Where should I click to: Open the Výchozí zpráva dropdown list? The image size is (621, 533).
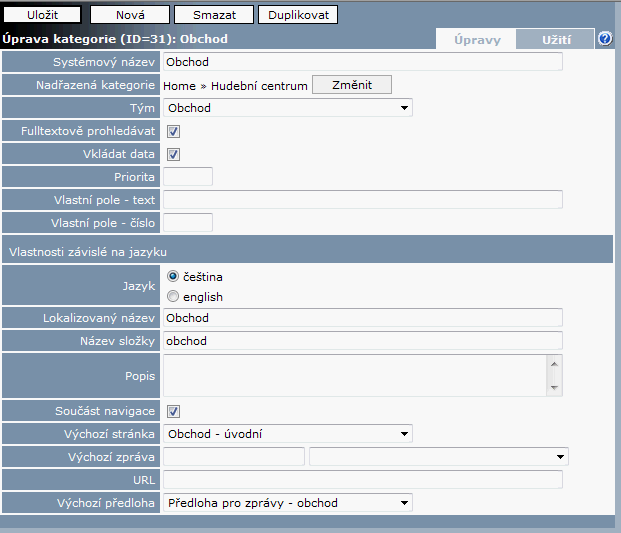point(438,457)
